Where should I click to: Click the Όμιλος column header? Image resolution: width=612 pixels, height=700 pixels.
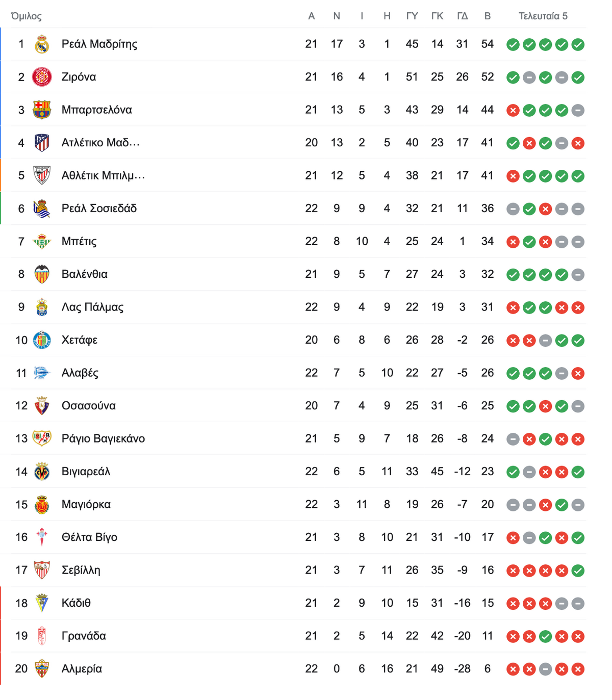27,16
